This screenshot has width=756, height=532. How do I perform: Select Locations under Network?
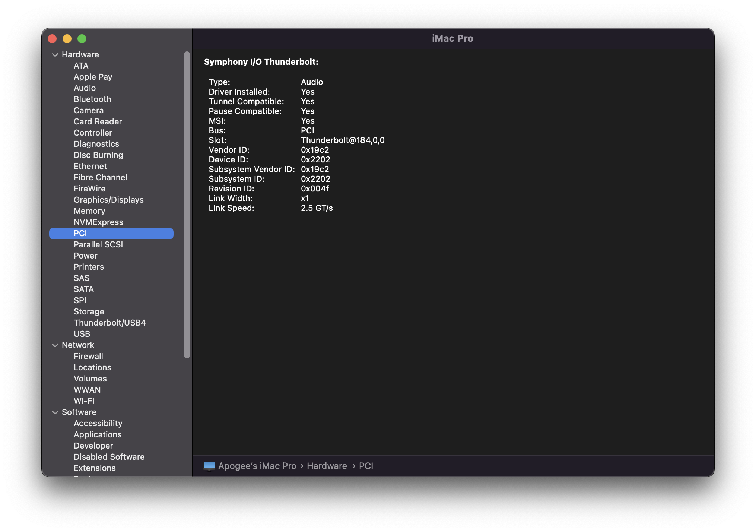[92, 368]
